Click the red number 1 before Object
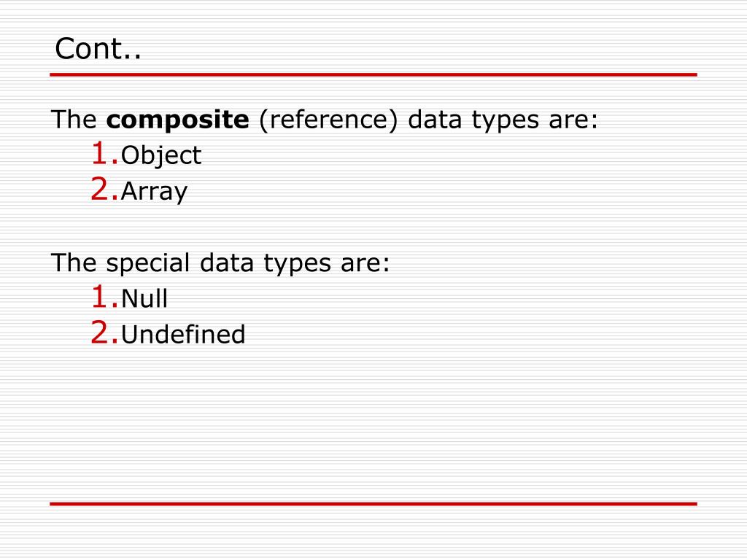Viewport: 747px width, 560px height. coord(101,154)
